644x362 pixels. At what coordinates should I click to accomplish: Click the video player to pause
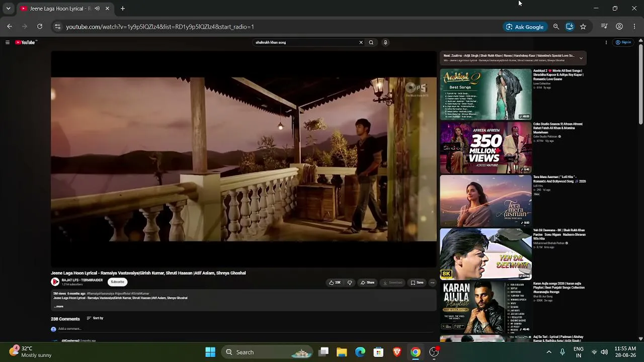(244, 159)
